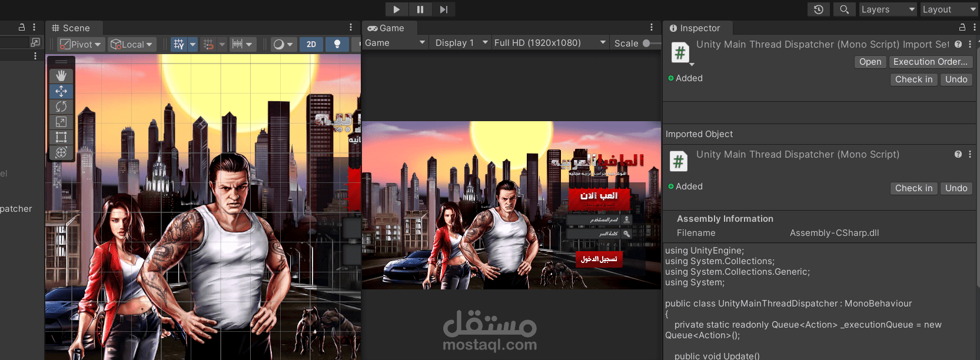Step forward one frame
The height and width of the screenshot is (360, 980).
pyautogui.click(x=443, y=9)
